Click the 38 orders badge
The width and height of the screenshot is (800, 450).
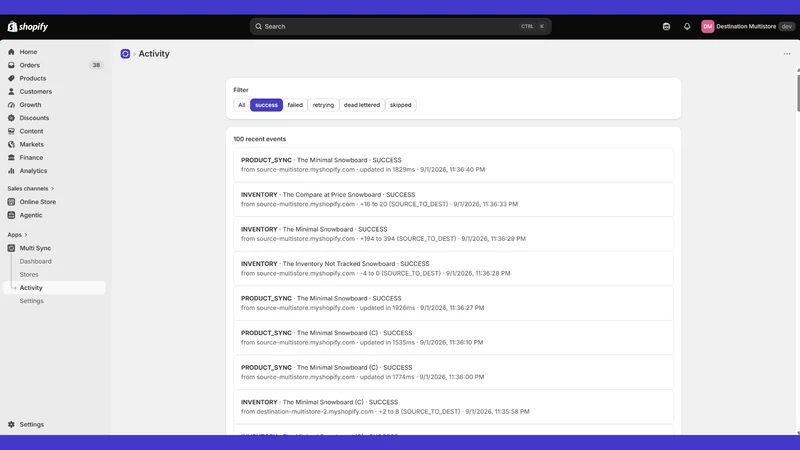click(96, 65)
